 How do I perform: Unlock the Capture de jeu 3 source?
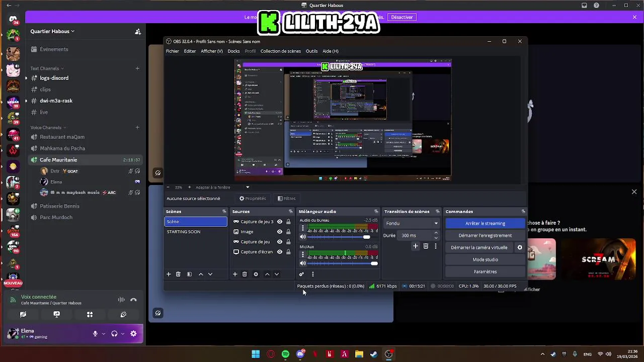pyautogui.click(x=288, y=222)
